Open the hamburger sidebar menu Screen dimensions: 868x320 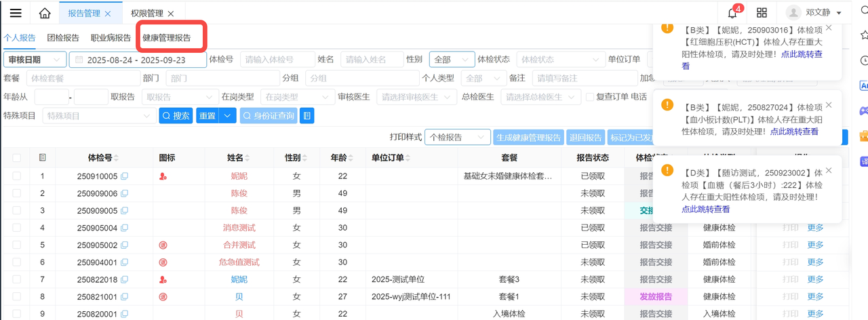(x=16, y=14)
